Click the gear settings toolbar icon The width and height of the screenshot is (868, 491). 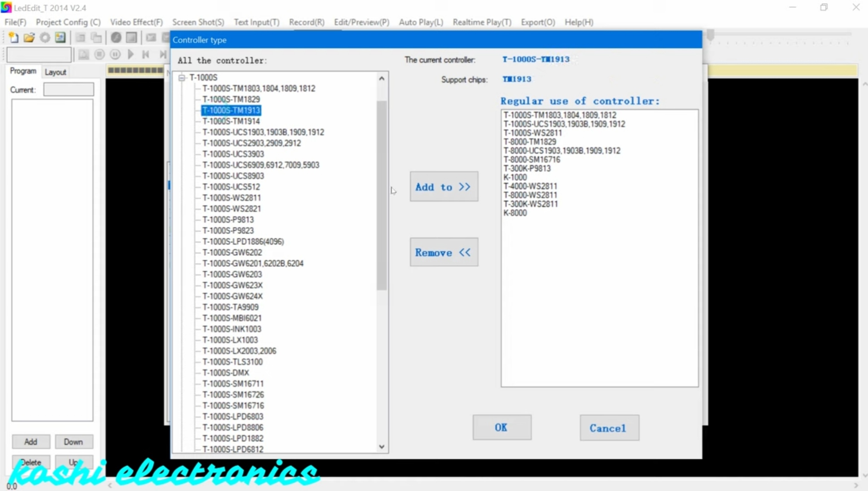(45, 38)
